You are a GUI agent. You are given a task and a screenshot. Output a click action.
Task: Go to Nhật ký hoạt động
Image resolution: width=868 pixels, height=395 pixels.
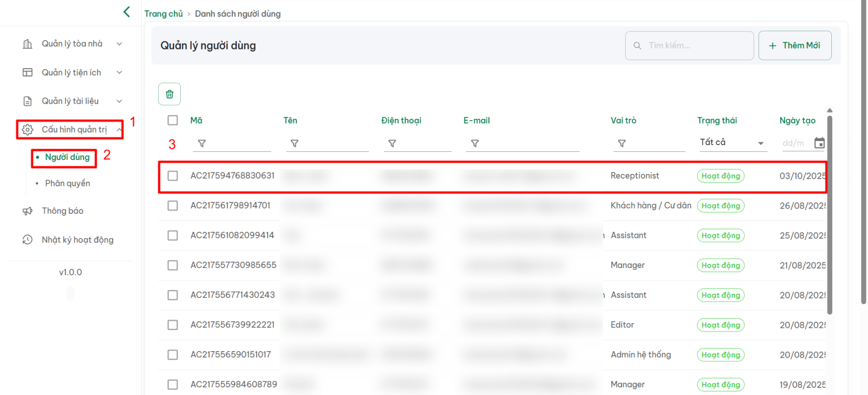click(x=78, y=240)
